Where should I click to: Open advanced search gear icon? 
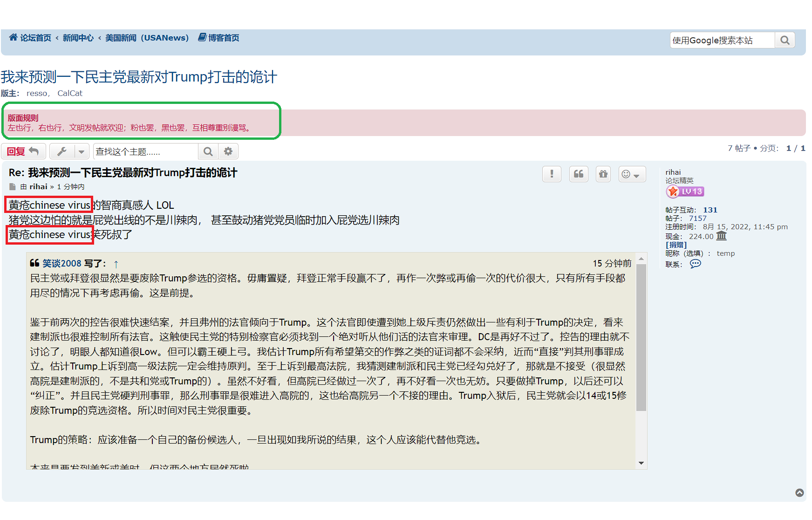228,151
